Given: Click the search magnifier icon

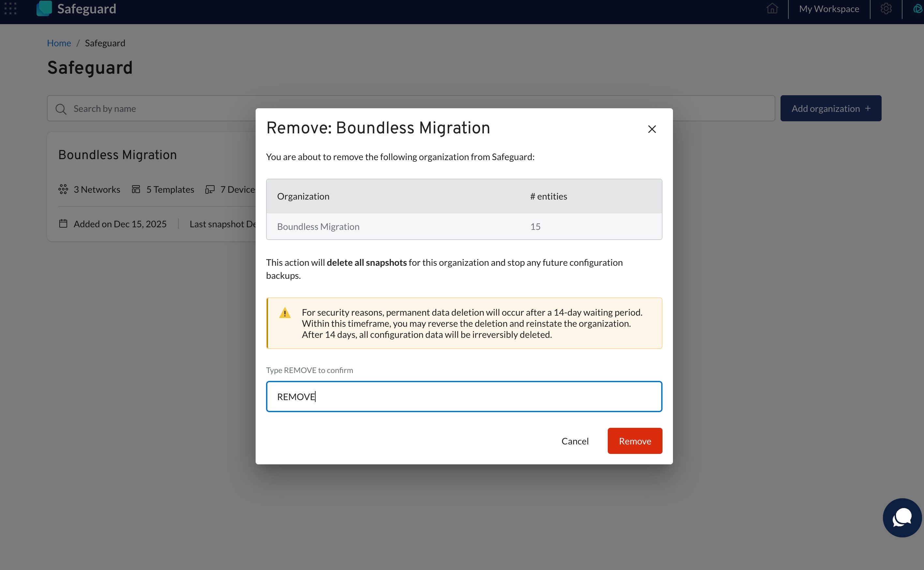Looking at the screenshot, I should click(x=61, y=109).
